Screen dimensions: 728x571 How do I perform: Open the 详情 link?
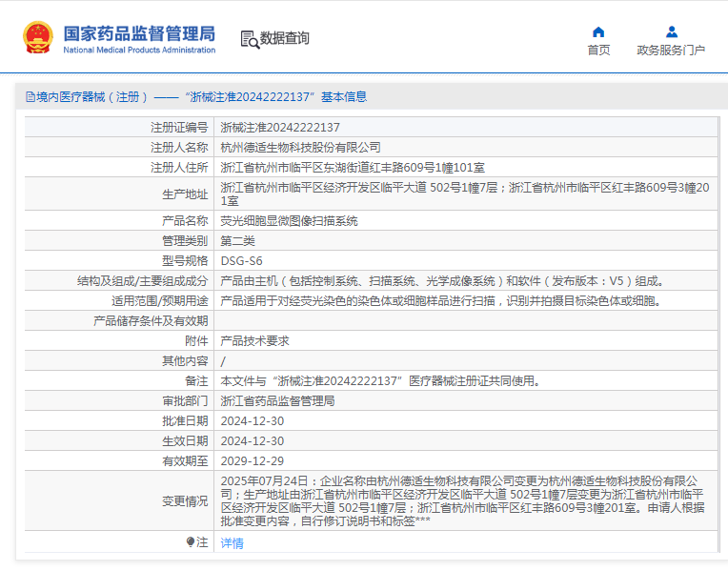point(232,542)
